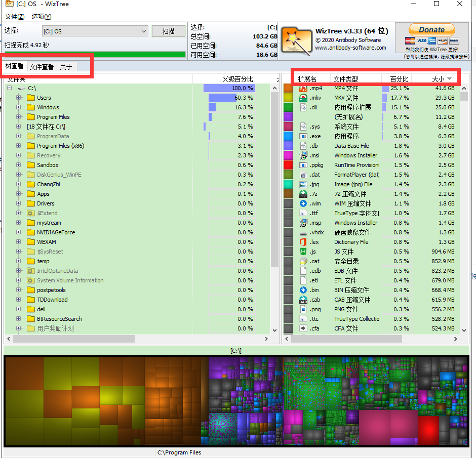Click the .msi Windows Installer icon
Image resolution: width=476 pixels, height=458 pixels.
pos(303,155)
